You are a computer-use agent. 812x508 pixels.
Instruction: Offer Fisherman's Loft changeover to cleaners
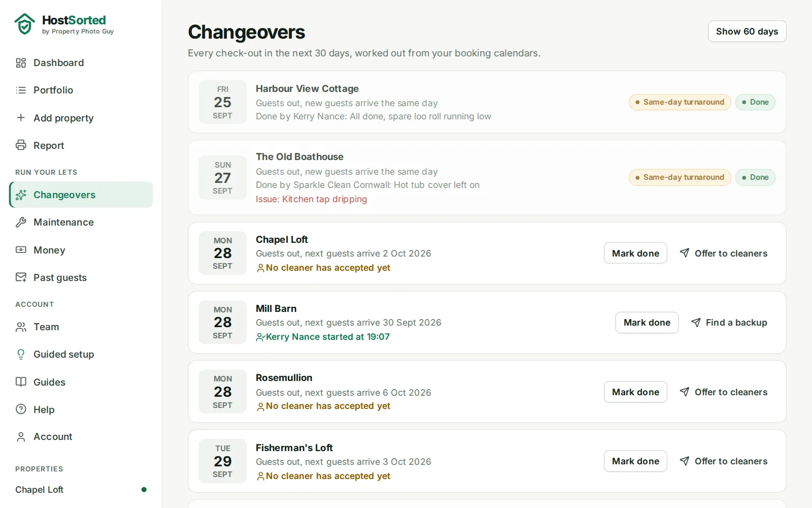click(724, 461)
